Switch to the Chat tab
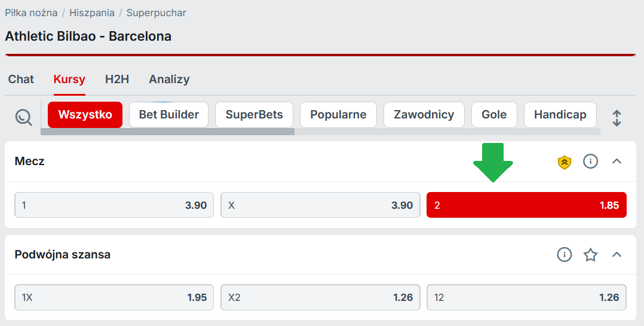The width and height of the screenshot is (644, 326). tap(21, 80)
